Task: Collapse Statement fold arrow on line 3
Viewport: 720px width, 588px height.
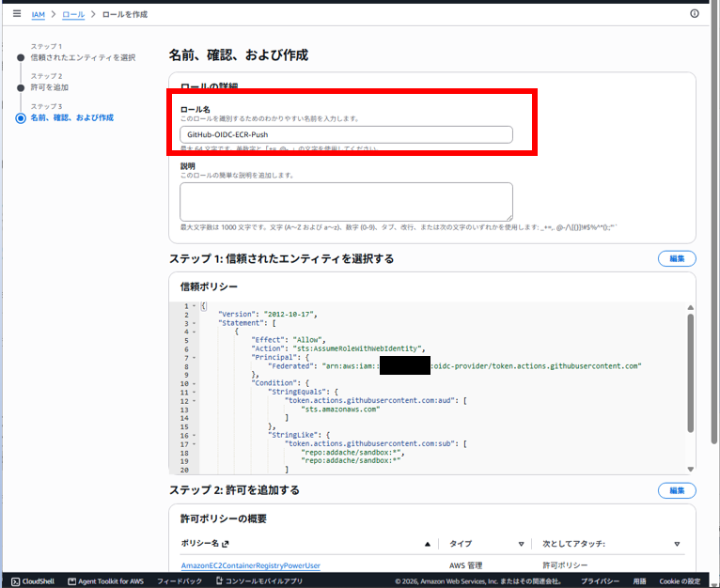Action: click(195, 324)
